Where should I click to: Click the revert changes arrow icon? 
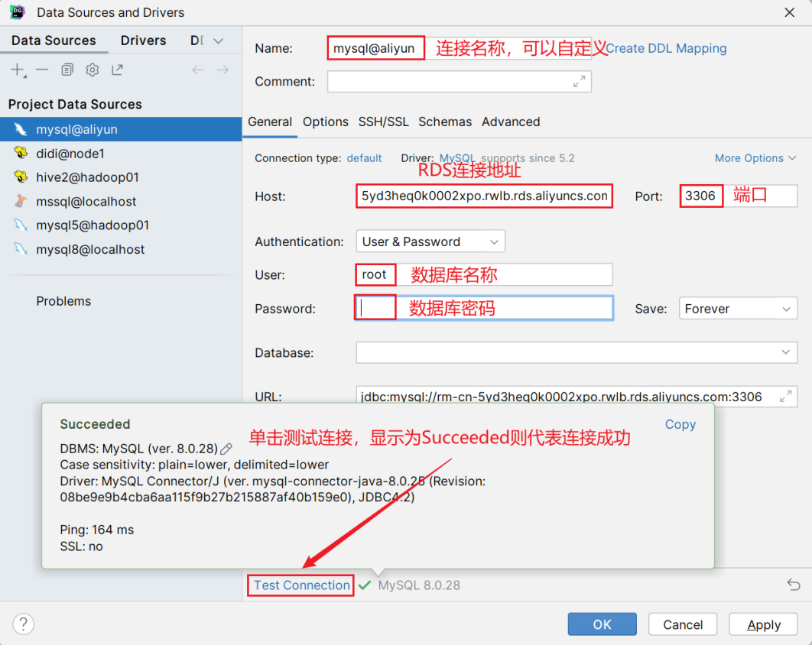tap(794, 585)
